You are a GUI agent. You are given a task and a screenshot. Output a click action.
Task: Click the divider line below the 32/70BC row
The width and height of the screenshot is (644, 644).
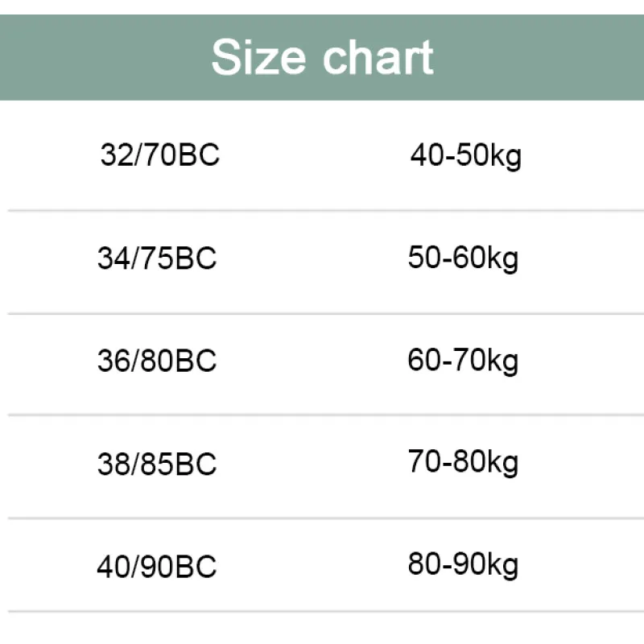coord(322,211)
